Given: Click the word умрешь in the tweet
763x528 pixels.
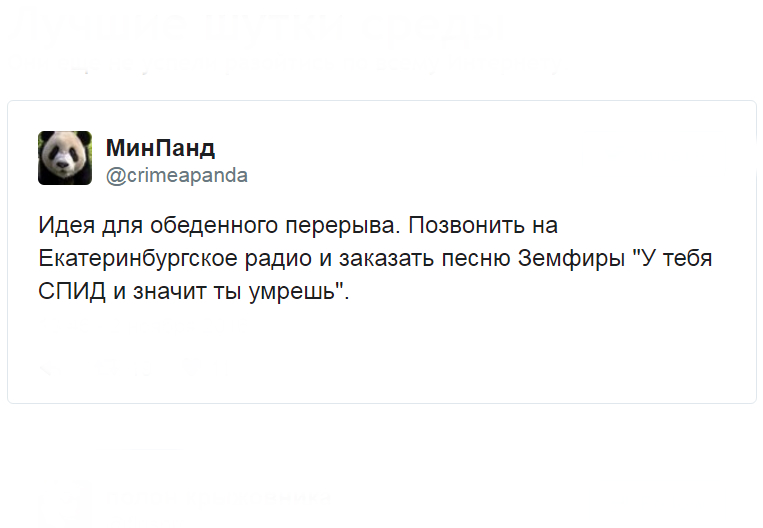Looking at the screenshot, I should (x=292, y=291).
